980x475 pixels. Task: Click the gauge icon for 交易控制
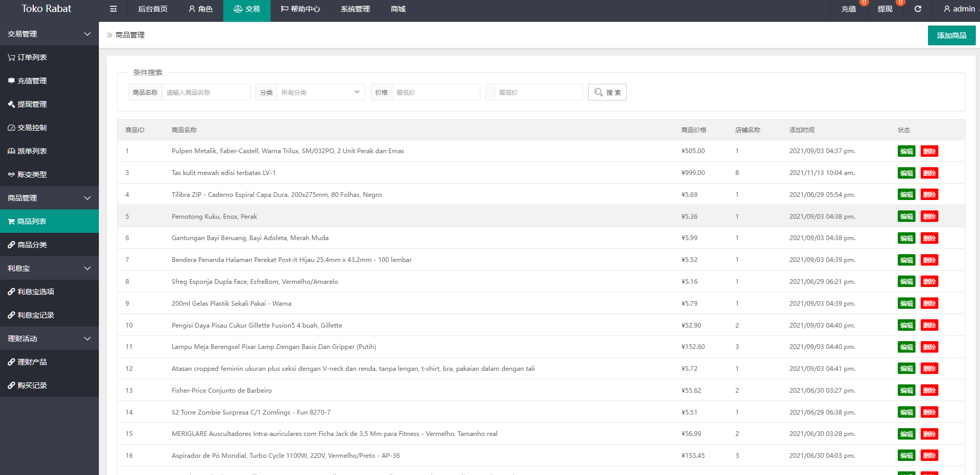point(11,128)
